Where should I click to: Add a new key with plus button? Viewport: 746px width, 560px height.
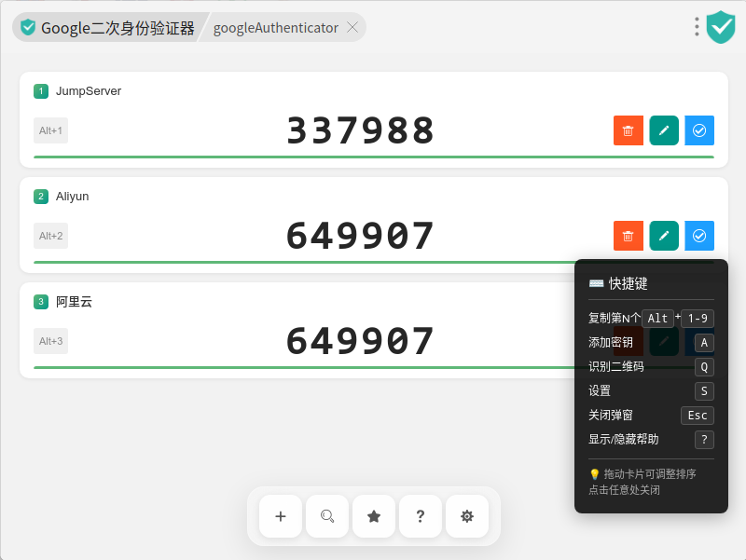coord(281,516)
